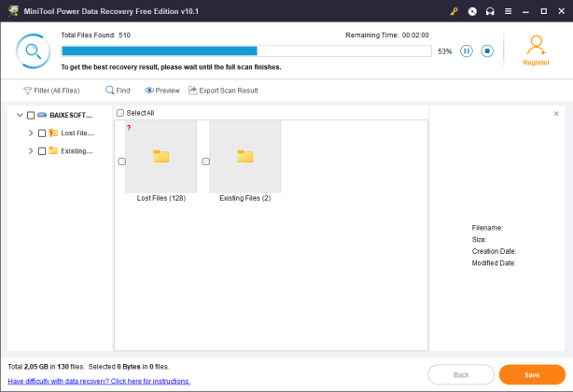Screen dimensions: 573x392
Task: Click the 53% progress value
Action: (445, 51)
